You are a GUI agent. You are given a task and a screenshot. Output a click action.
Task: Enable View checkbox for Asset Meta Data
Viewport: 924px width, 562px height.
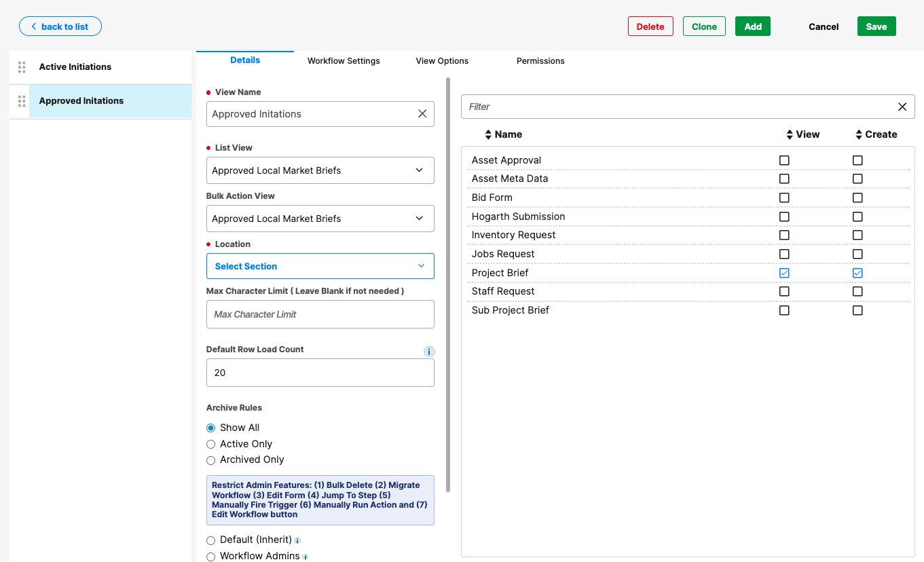pos(784,179)
